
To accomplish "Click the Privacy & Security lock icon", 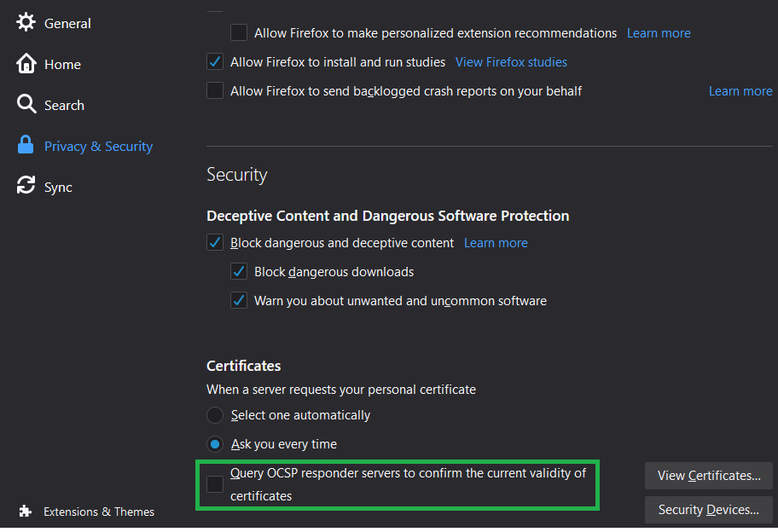I will coord(26,146).
